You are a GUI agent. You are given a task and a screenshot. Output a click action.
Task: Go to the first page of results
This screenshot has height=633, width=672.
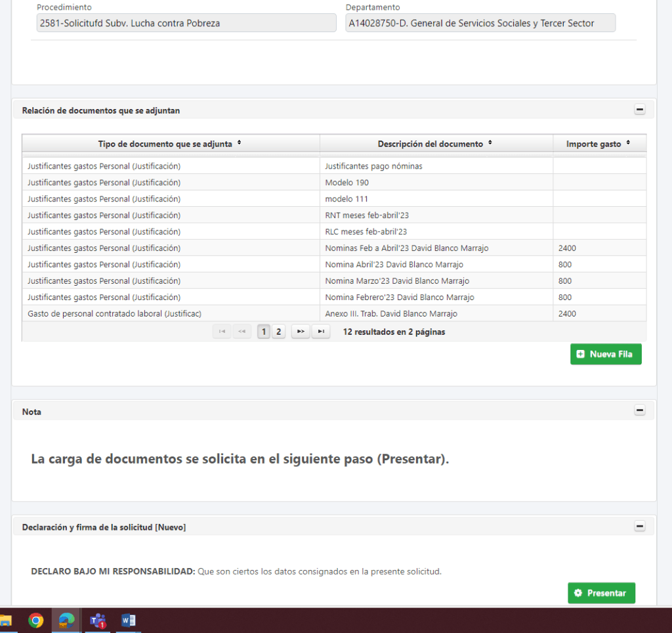click(x=222, y=332)
